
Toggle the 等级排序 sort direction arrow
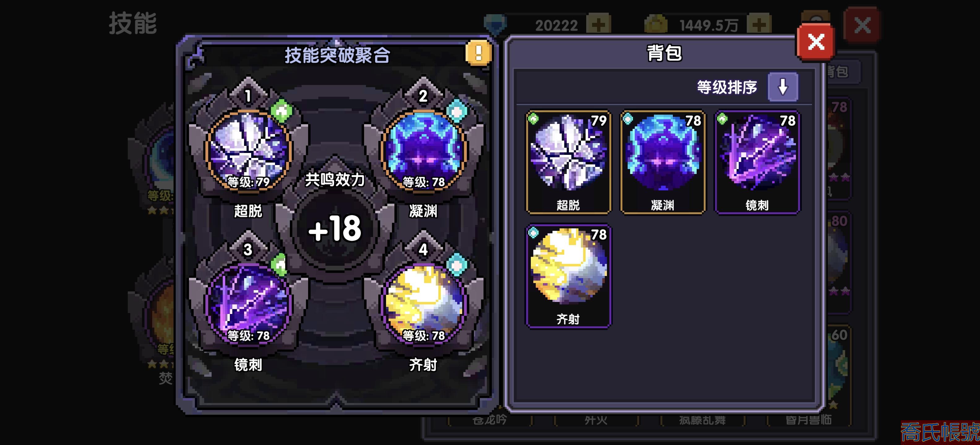pyautogui.click(x=783, y=87)
